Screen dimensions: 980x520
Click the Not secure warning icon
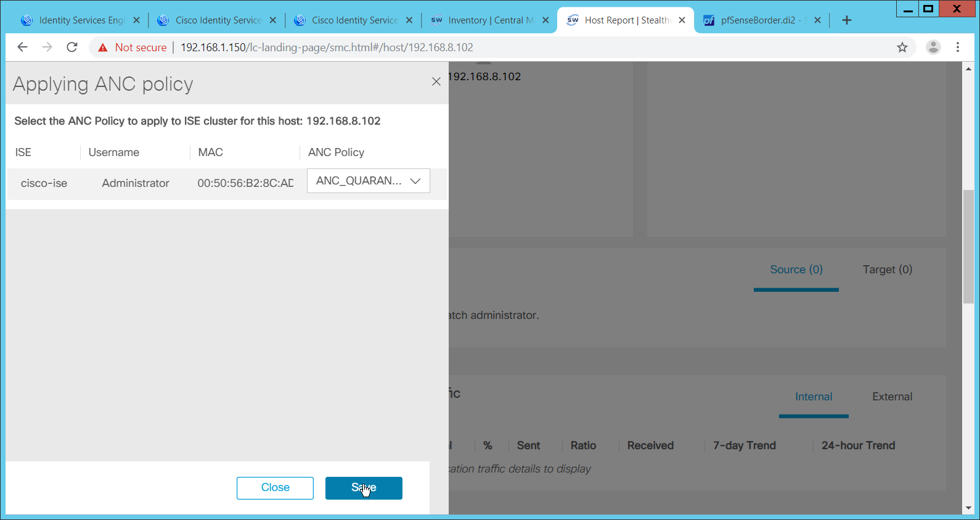103,47
